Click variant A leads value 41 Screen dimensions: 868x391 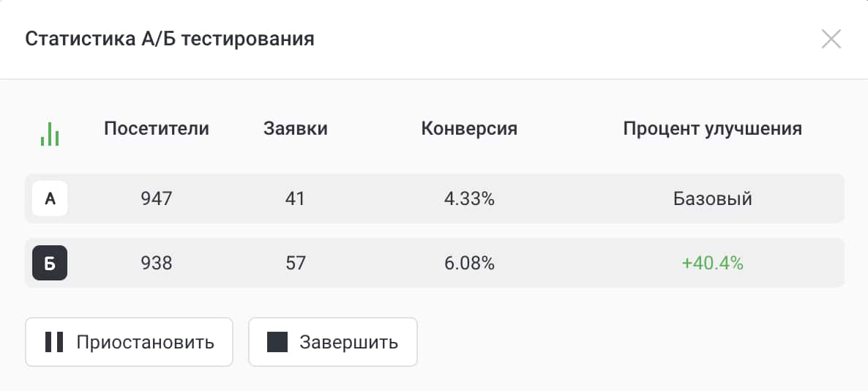[x=296, y=198]
